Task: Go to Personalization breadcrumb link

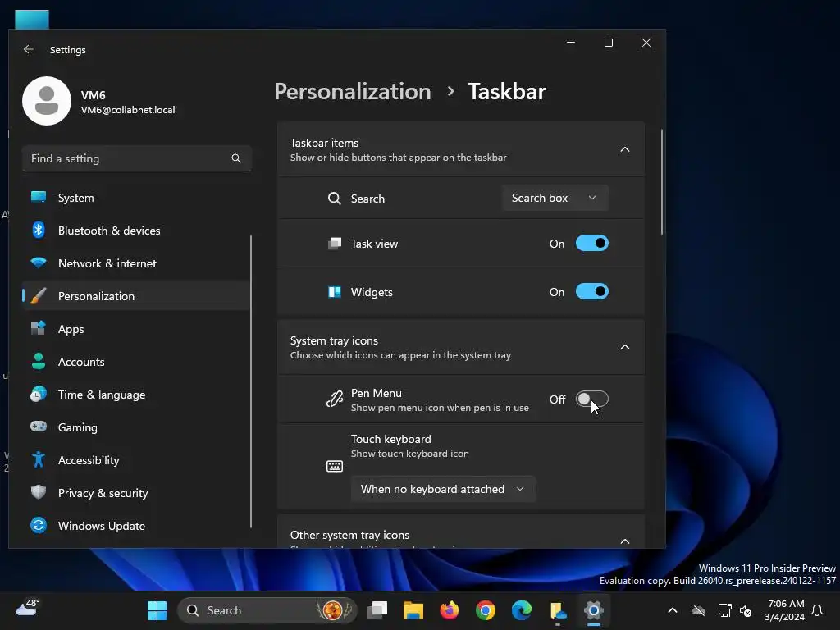Action: point(353,91)
